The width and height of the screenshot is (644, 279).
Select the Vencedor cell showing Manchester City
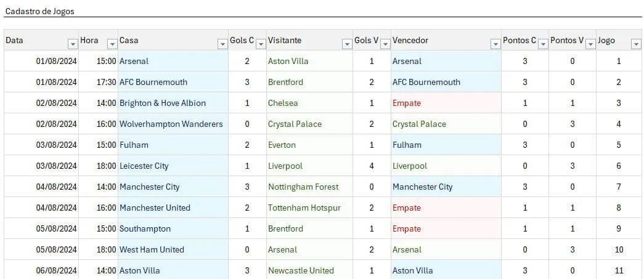[446, 187]
